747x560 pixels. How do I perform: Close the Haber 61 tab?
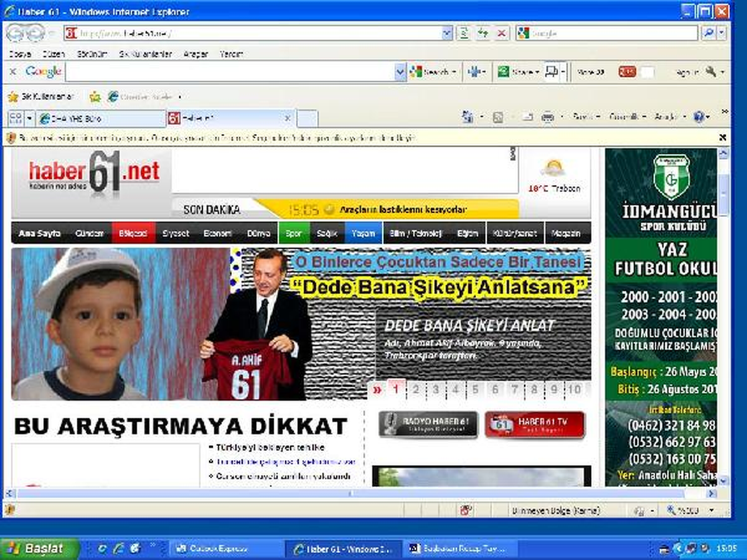coord(287,118)
